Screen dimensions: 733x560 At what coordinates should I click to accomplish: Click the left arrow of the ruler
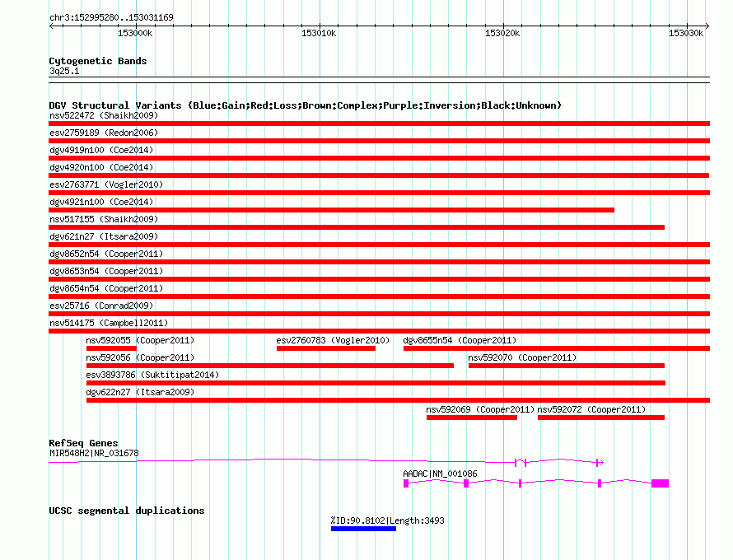coord(51,26)
